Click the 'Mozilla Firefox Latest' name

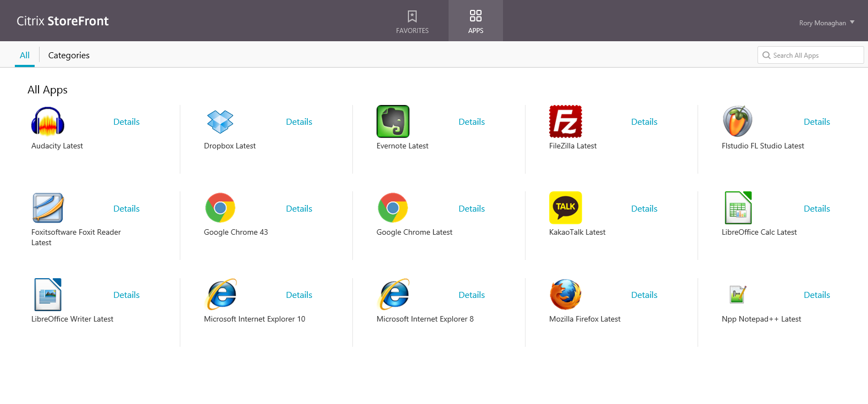click(585, 319)
